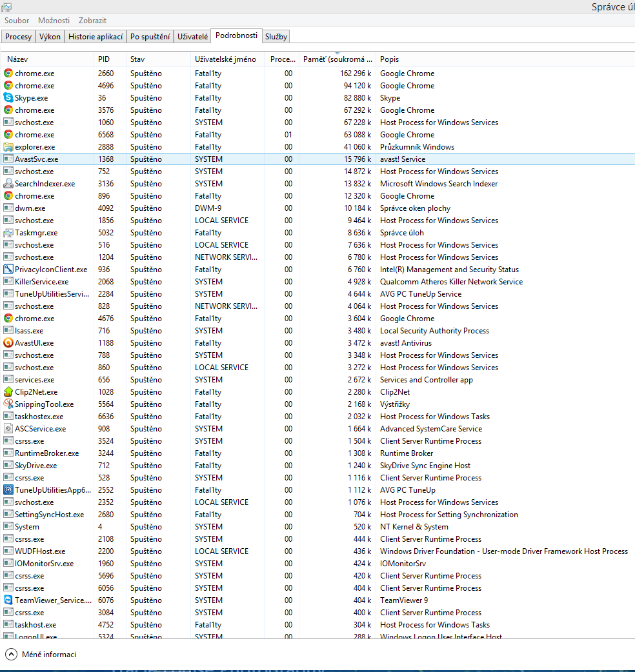
Task: Sort by the Název column header
Action: [47, 59]
